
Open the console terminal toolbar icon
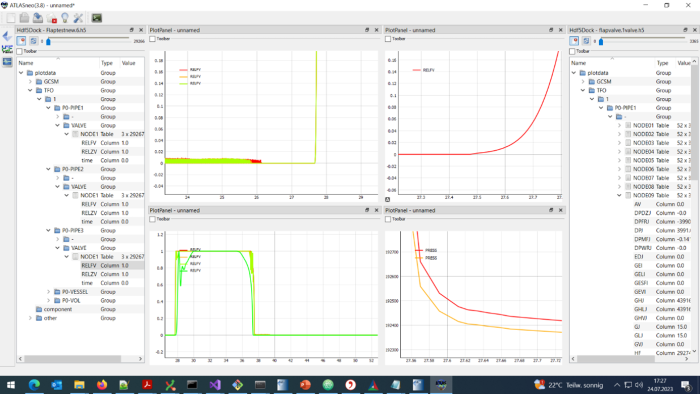pos(96,18)
